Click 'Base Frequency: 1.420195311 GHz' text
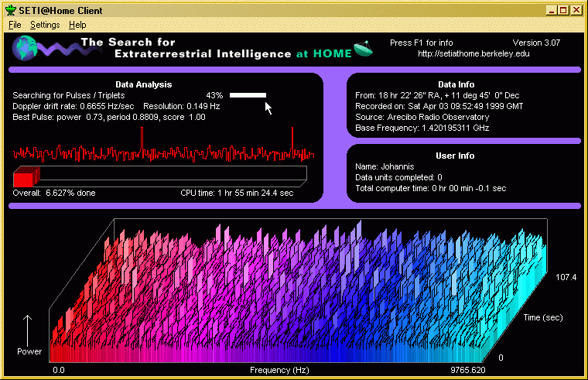This screenshot has height=380, width=588. (x=422, y=128)
